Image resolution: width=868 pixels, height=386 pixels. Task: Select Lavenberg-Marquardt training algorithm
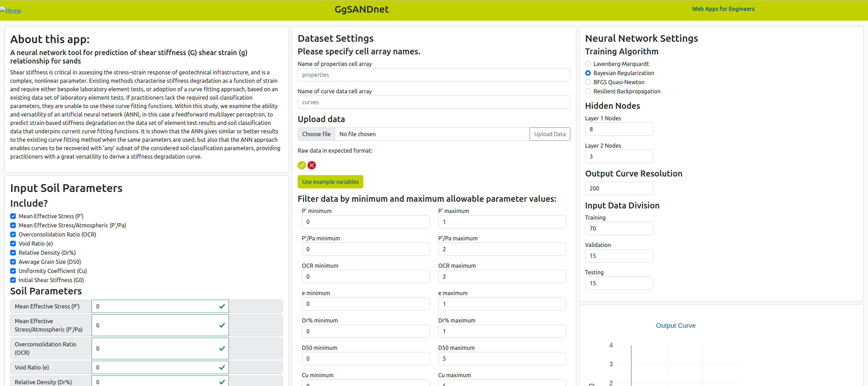[588, 64]
